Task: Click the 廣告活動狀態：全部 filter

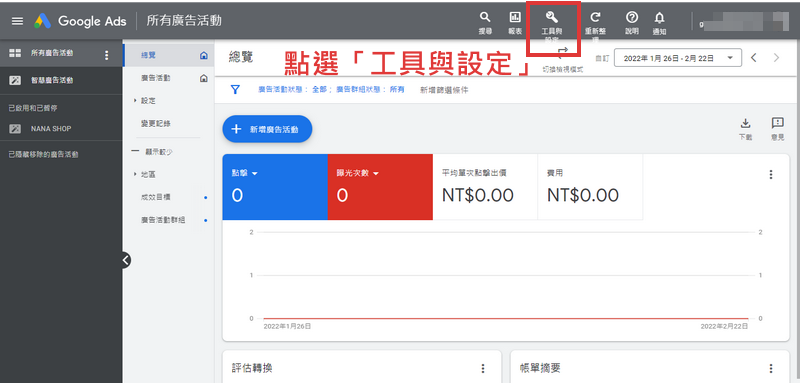Action: coord(292,90)
